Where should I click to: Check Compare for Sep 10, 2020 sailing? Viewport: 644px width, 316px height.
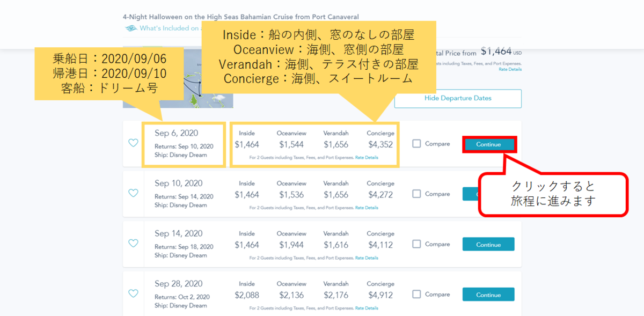pos(416,194)
